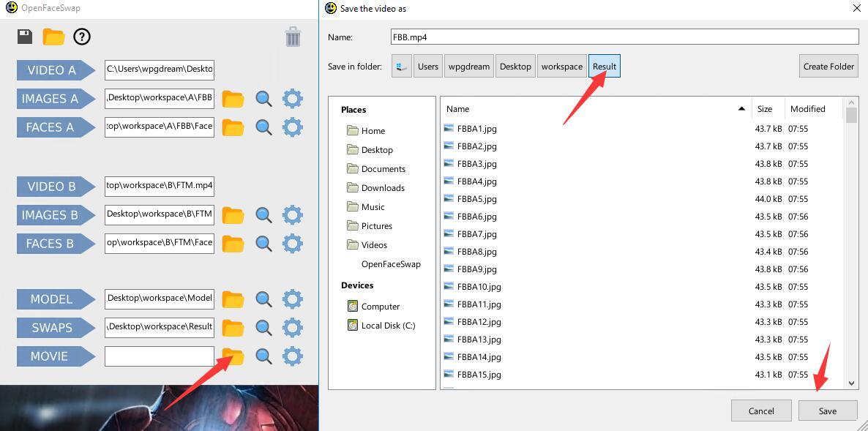Open the help question mark icon
Image resolution: width=868 pixels, height=431 pixels.
point(82,37)
